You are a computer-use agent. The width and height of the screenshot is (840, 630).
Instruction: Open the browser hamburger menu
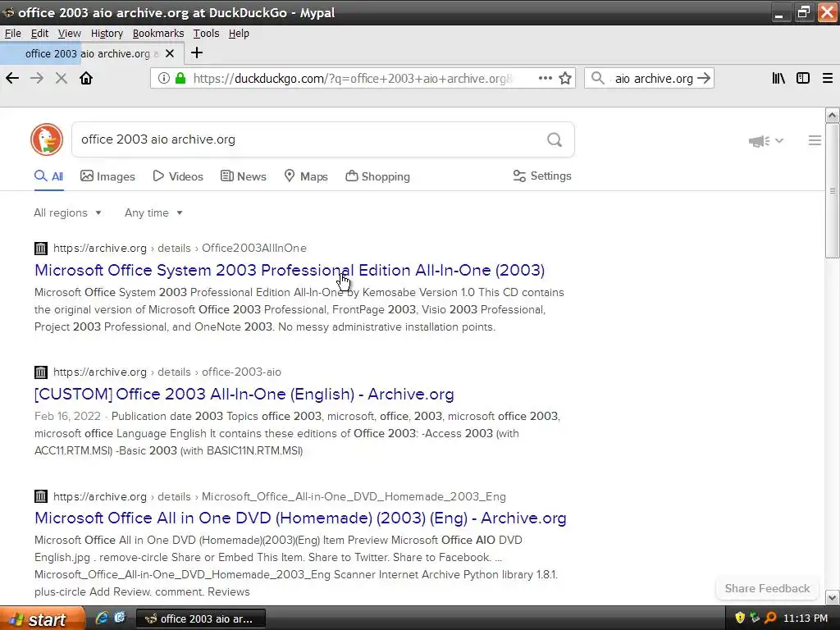tap(827, 78)
